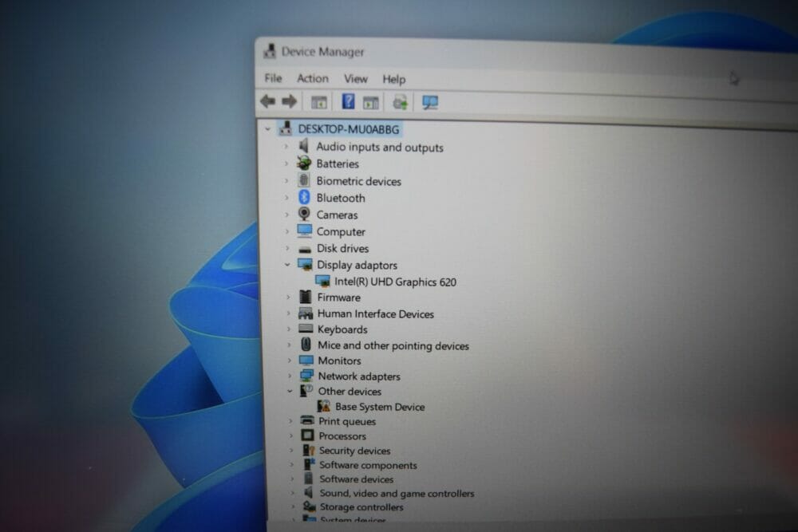This screenshot has height=532, width=798.
Task: Click the Device Manager window title text
Action: 322,51
